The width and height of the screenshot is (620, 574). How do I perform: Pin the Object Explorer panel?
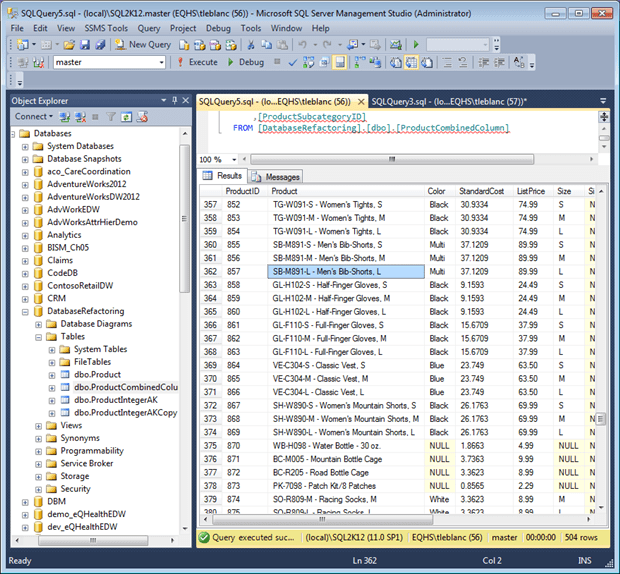point(175,100)
